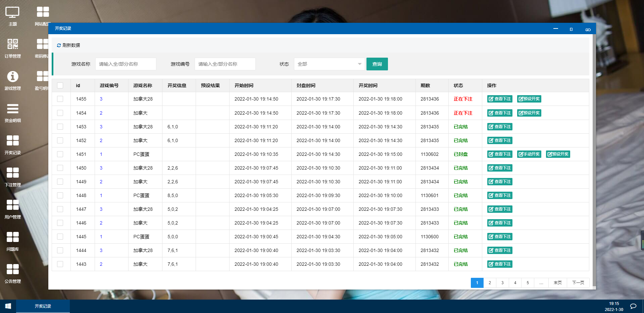
Task: Expand the 状态 dropdown showing 全部
Action: 329,64
